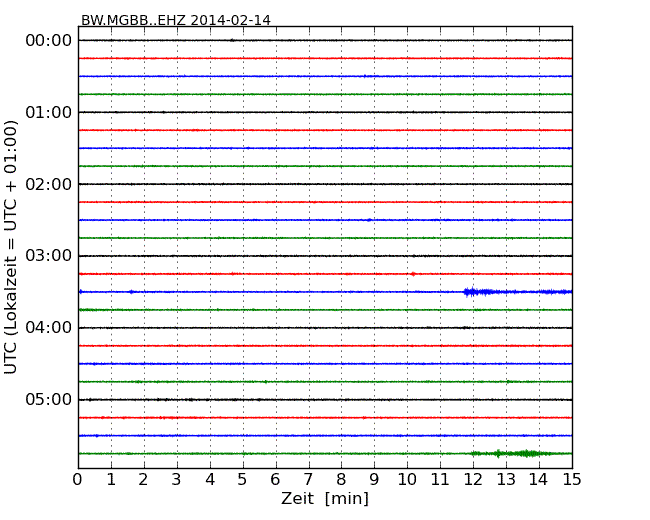Click x-axis tick label 10
This screenshot has height=520, width=650.
pyautogui.click(x=407, y=480)
